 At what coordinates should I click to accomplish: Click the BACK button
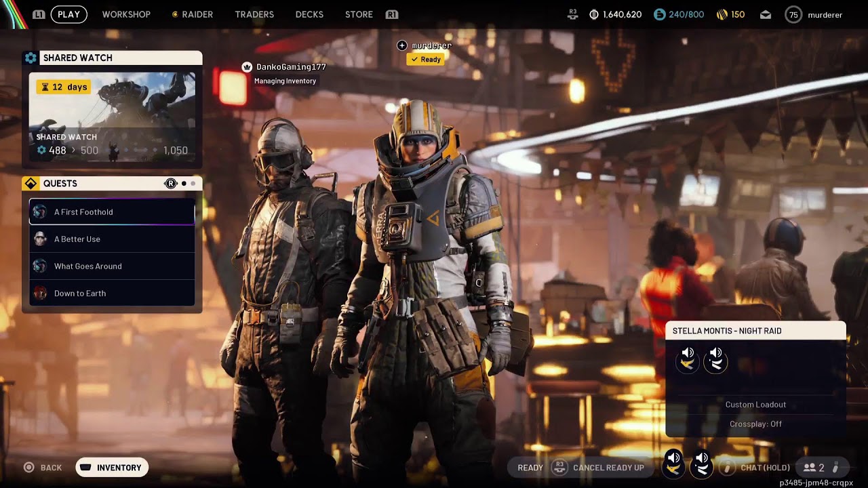pyautogui.click(x=51, y=468)
